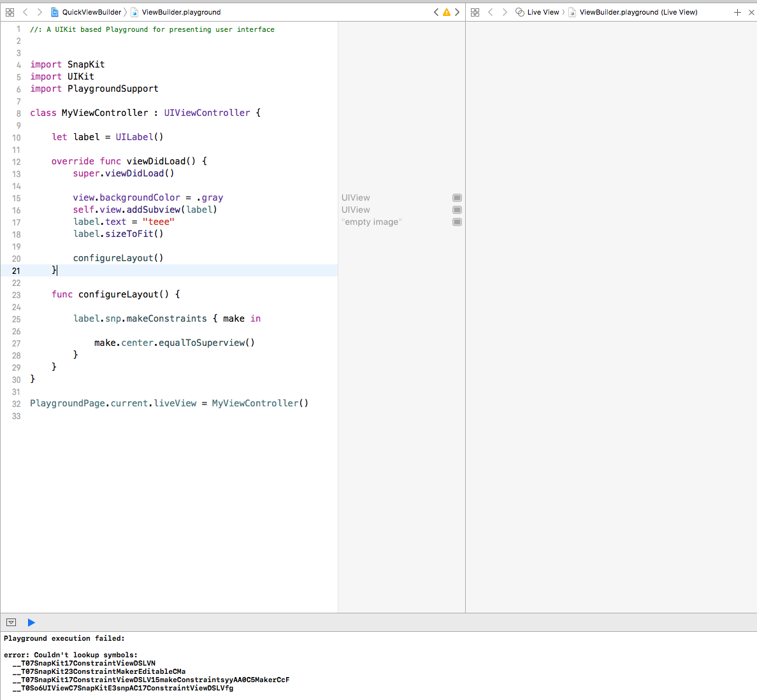Go forward in Live View pane history
This screenshot has height=700, width=757.
[505, 12]
